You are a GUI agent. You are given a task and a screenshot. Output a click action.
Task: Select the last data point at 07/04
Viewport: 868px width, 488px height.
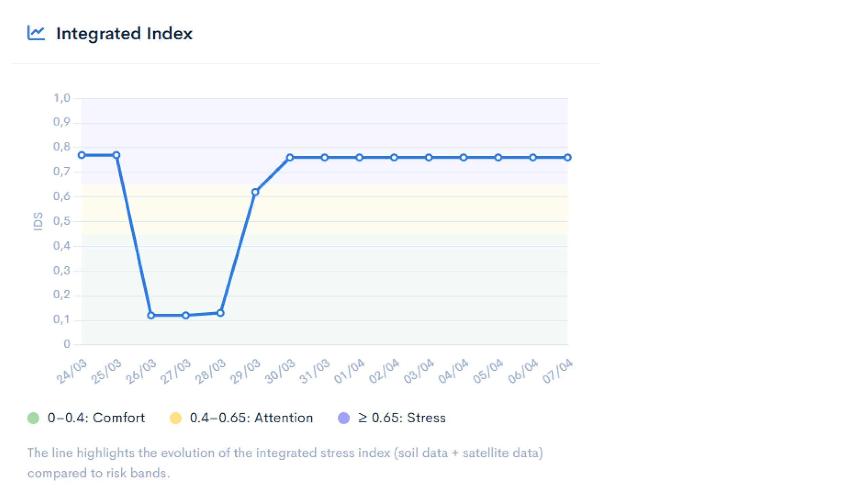pos(568,158)
